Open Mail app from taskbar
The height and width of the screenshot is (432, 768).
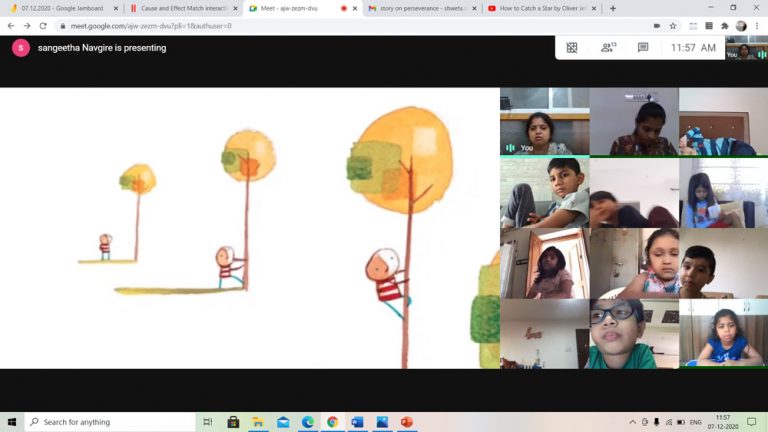pyautogui.click(x=283, y=422)
